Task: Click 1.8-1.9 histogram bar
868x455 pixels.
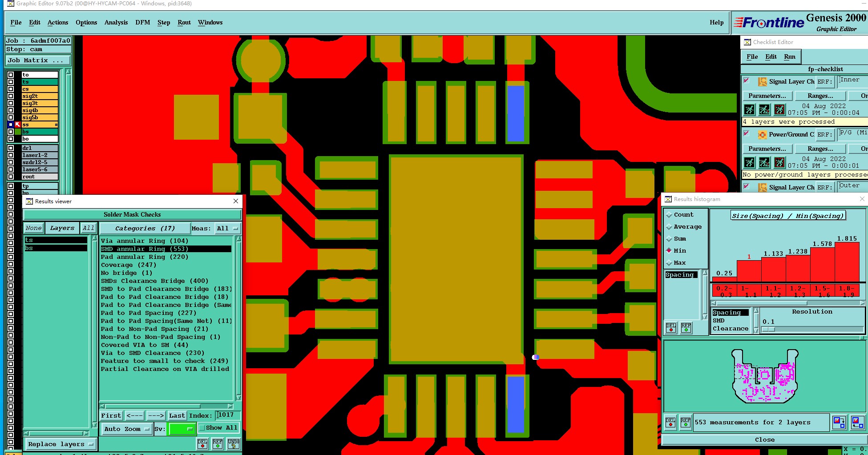Action: pos(847,262)
